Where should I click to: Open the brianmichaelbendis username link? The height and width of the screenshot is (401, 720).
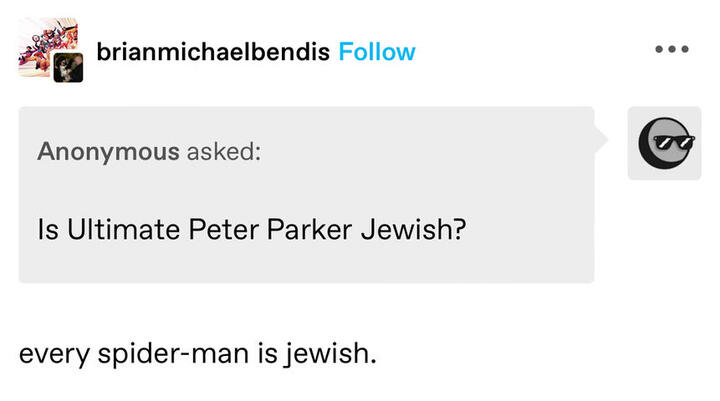tap(213, 51)
